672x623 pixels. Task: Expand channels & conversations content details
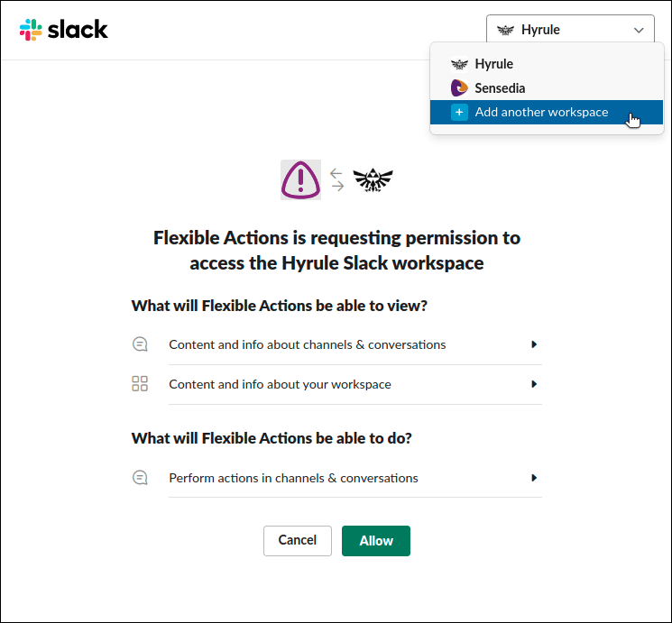click(x=534, y=344)
